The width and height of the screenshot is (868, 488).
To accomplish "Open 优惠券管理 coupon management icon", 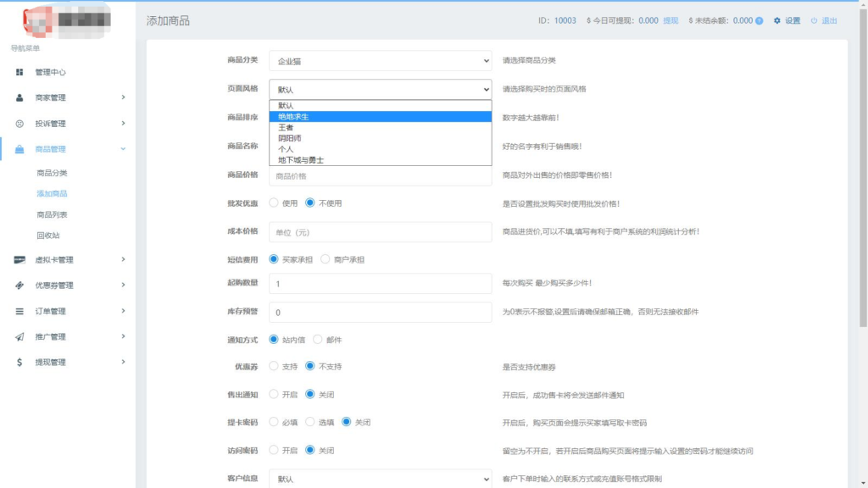I will tap(19, 286).
